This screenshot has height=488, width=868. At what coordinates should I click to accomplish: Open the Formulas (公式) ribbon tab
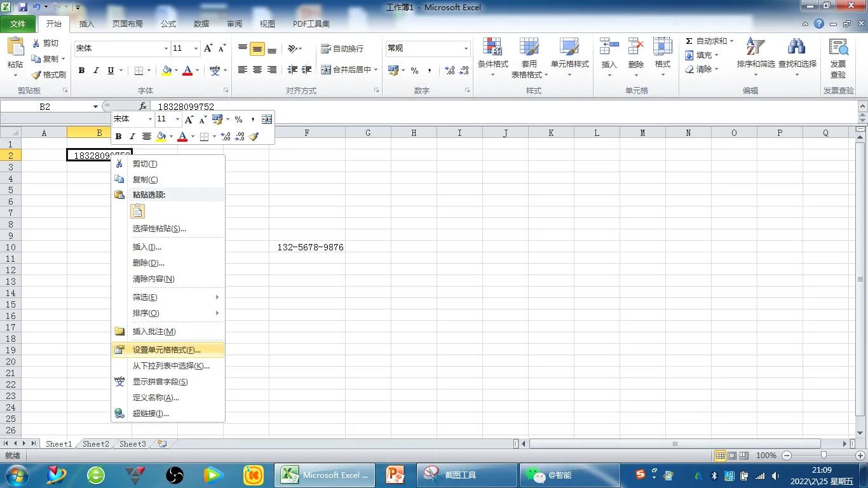[x=168, y=24]
